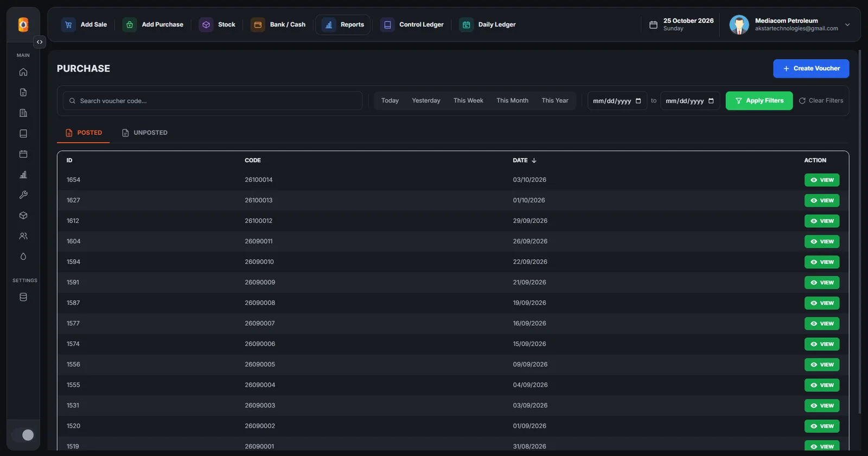Expand the Mediacom Petroleum account menu
This screenshot has height=456, width=868.
click(x=789, y=24)
